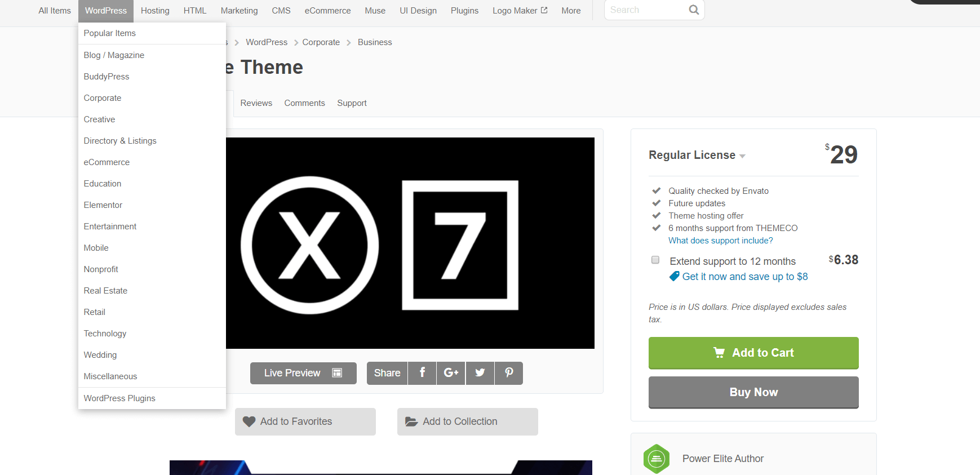Open the Muse category
The image size is (980, 475).
click(375, 11)
